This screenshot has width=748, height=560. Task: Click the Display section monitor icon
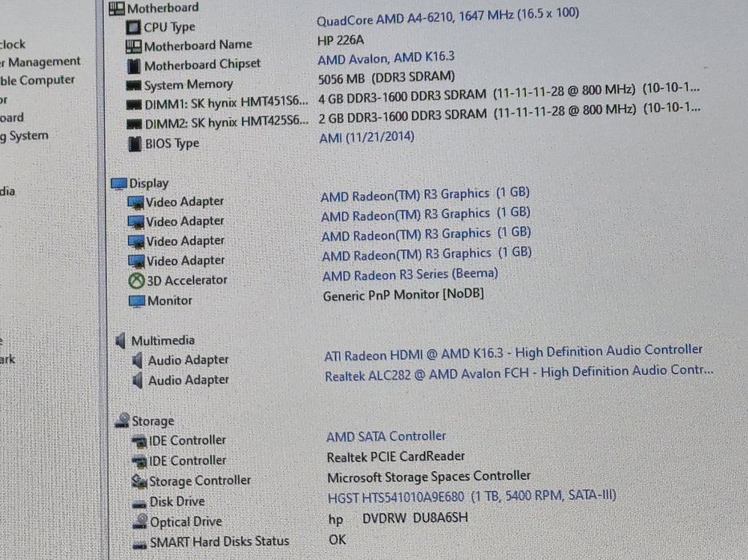pos(119,183)
